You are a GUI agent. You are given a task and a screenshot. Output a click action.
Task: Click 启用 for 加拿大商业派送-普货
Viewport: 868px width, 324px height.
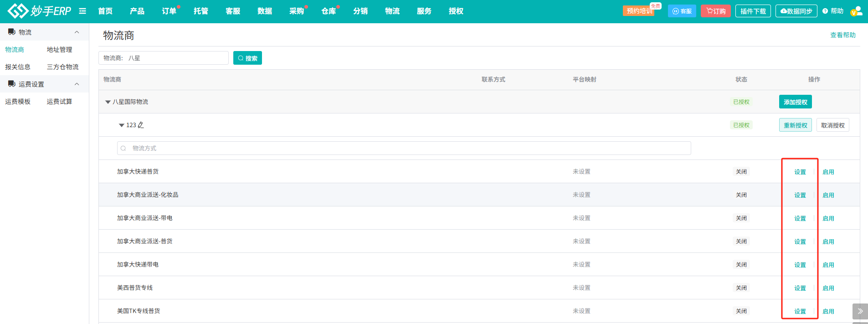click(x=828, y=242)
